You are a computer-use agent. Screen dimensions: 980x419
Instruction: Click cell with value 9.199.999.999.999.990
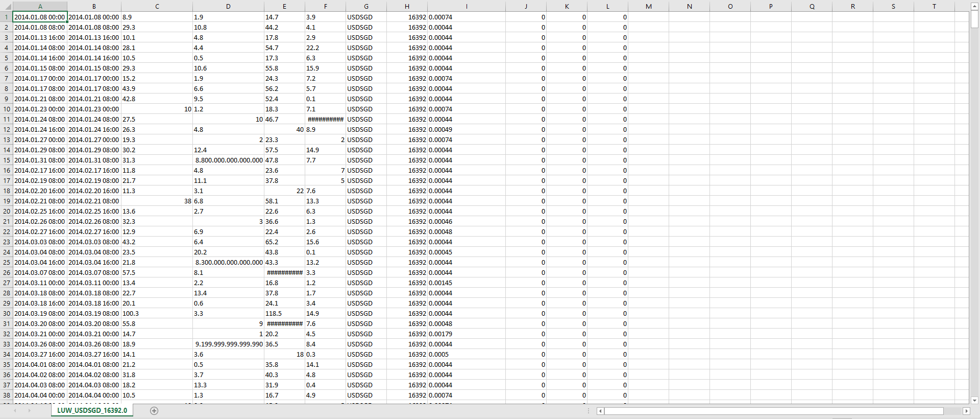[228, 344]
